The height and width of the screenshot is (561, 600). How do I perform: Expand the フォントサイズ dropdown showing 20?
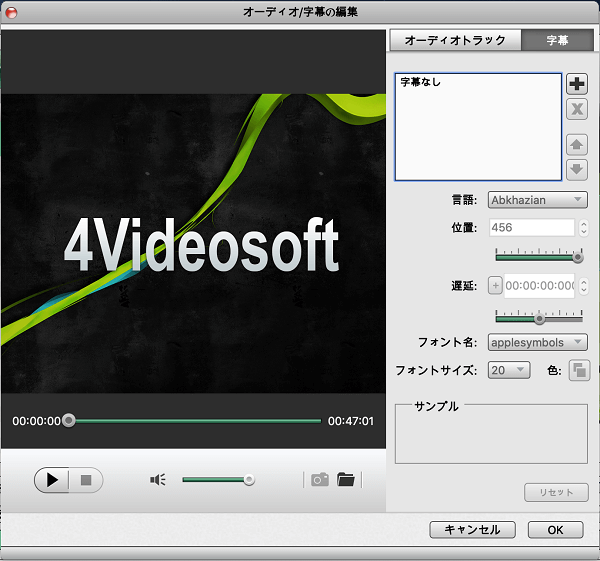(509, 371)
